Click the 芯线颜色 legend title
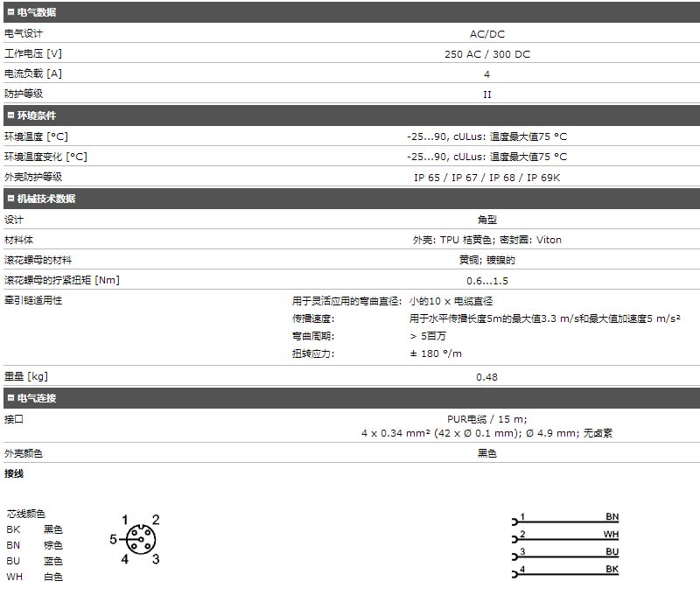 pos(26,514)
